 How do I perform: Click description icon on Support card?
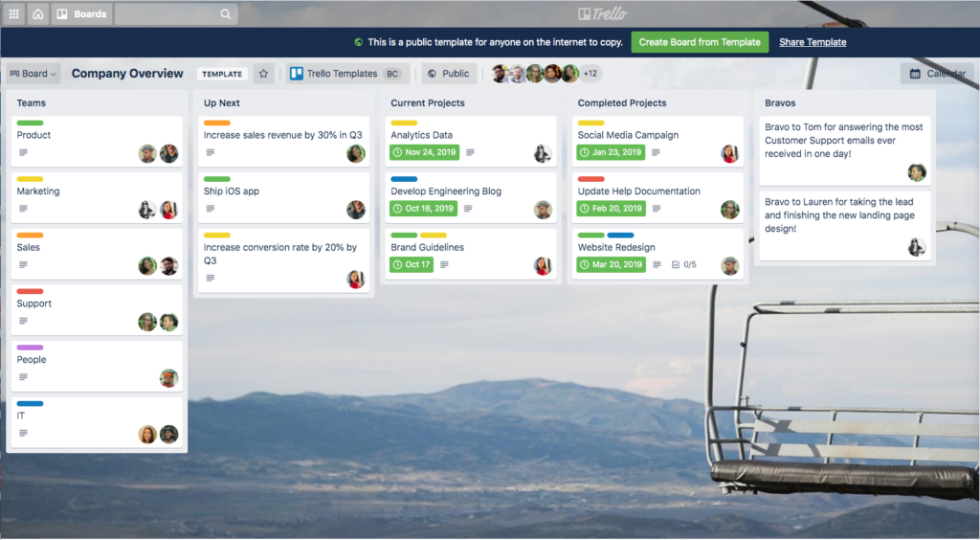tap(23, 321)
